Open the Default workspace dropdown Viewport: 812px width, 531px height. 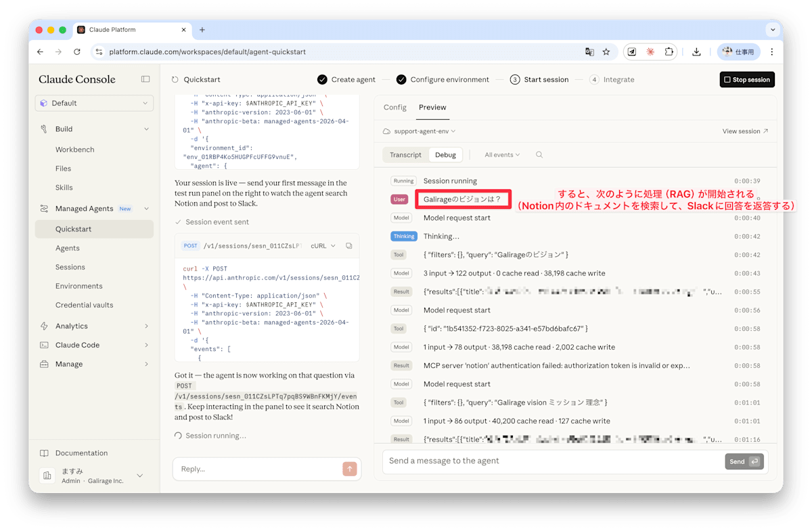(94, 103)
